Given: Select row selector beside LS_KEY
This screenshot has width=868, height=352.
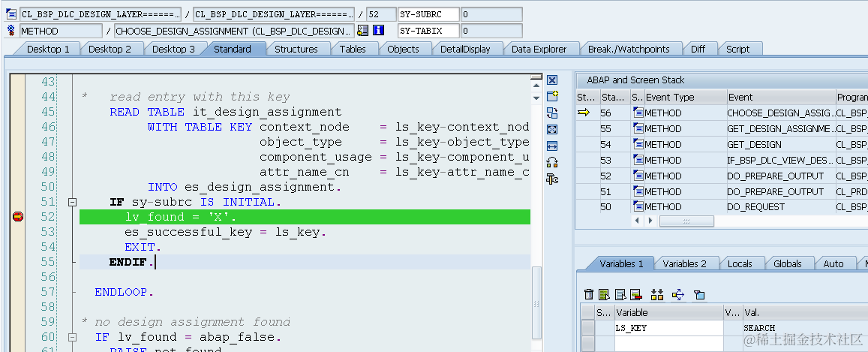Looking at the screenshot, I should click(588, 328).
